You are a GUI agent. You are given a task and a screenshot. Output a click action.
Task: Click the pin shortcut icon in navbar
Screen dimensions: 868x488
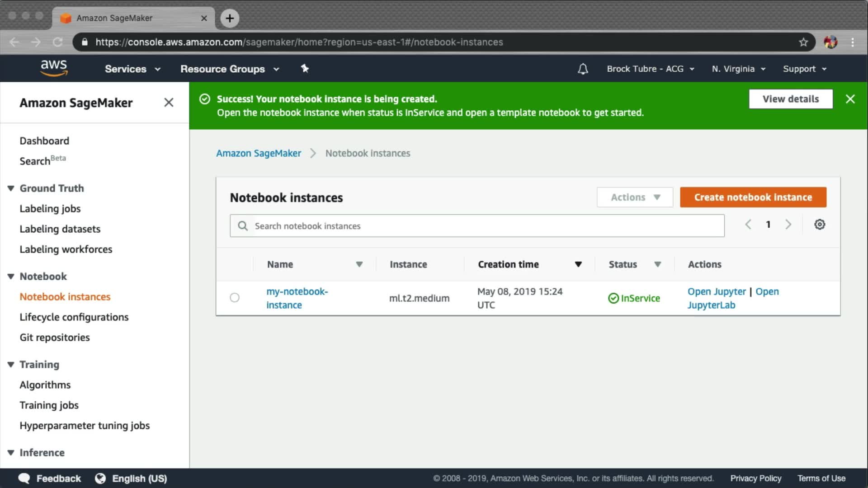pos(305,69)
